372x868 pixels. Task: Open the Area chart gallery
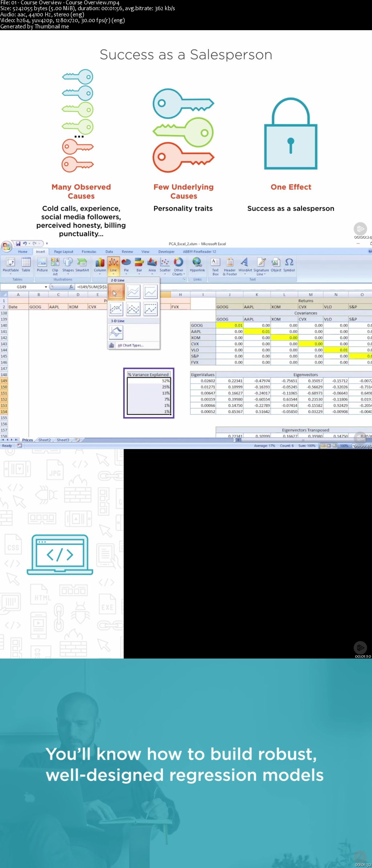pos(152,266)
